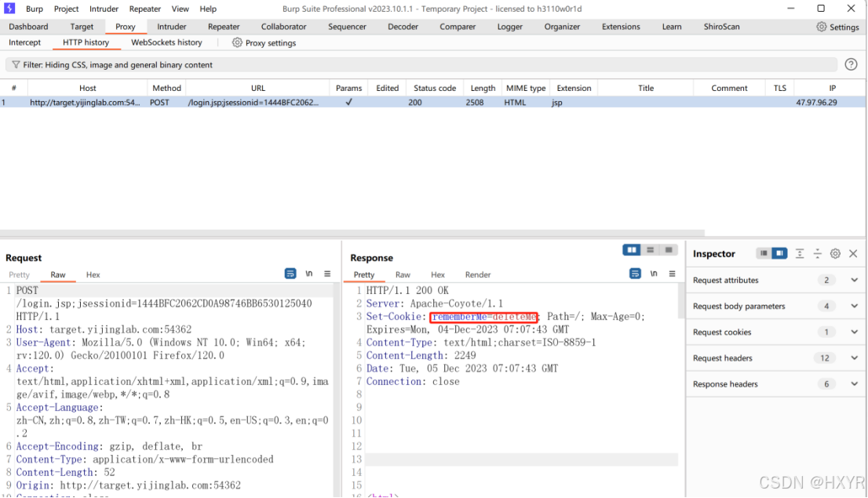Switch Inspector to right layout icon
Viewport: 868px width, 498px height.
point(779,253)
